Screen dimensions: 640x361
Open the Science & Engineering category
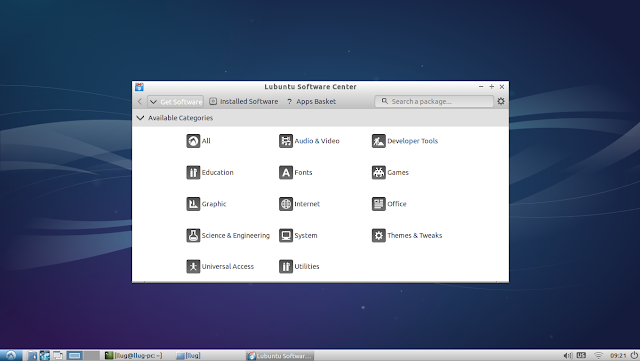(228, 235)
